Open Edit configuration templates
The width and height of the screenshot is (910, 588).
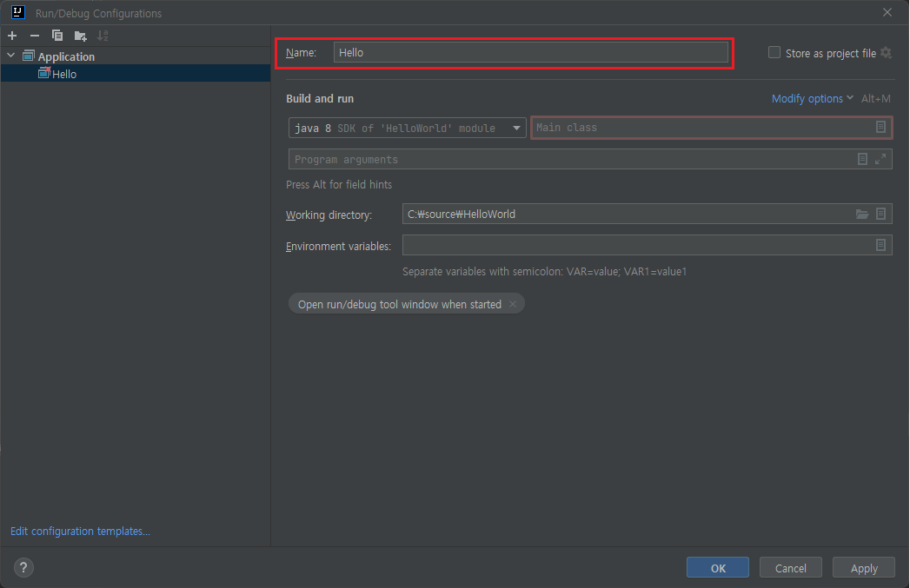tap(79, 531)
